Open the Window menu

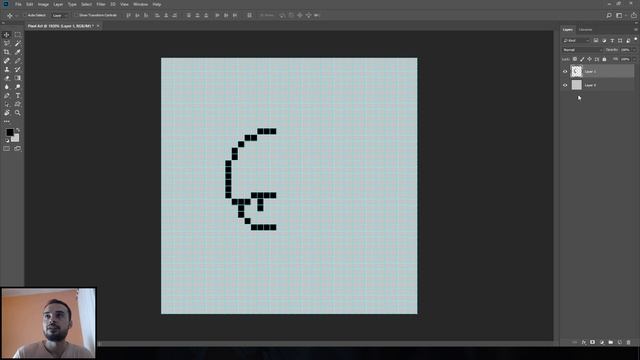(140, 4)
